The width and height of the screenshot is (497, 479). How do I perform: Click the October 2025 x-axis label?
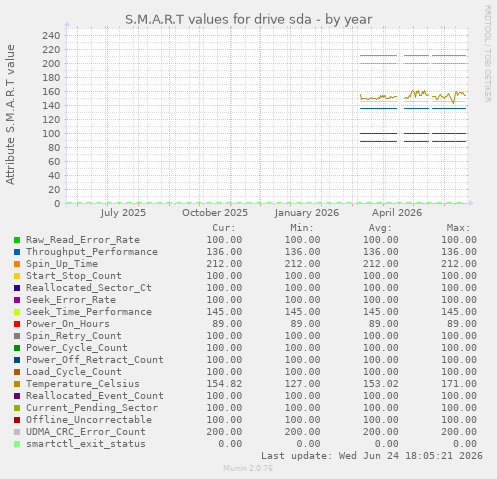click(x=215, y=213)
